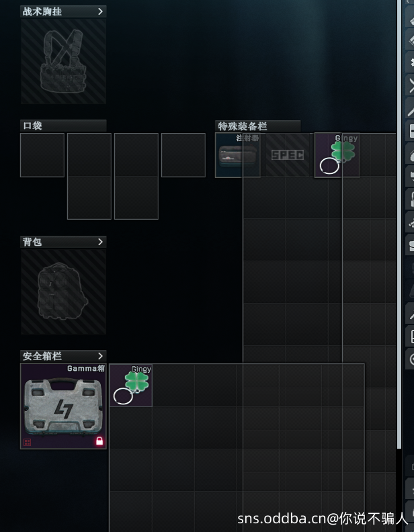Click the padlock icon in right sidebar
Image resolution: width=414 pixels, height=532 pixels.
410,198
